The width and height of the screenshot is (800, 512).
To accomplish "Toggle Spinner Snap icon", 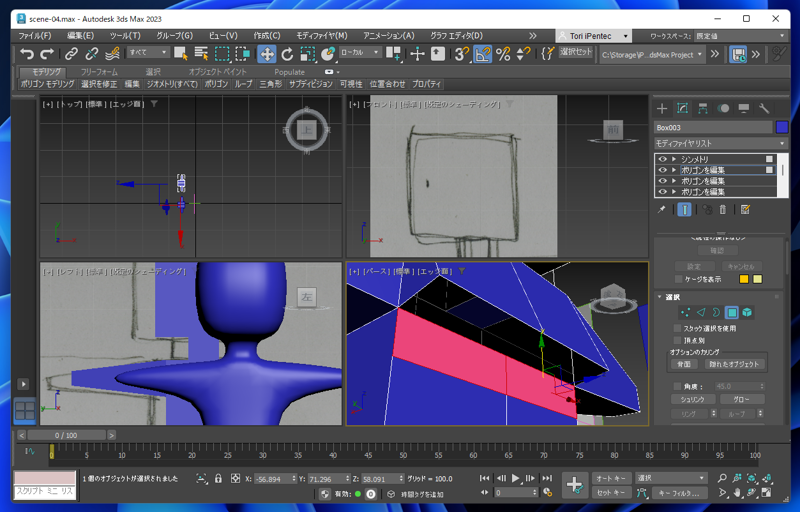I will (x=523, y=54).
